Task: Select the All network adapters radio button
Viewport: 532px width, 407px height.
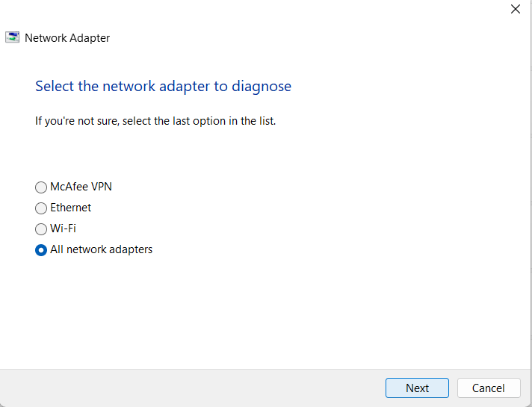Action: (41, 250)
